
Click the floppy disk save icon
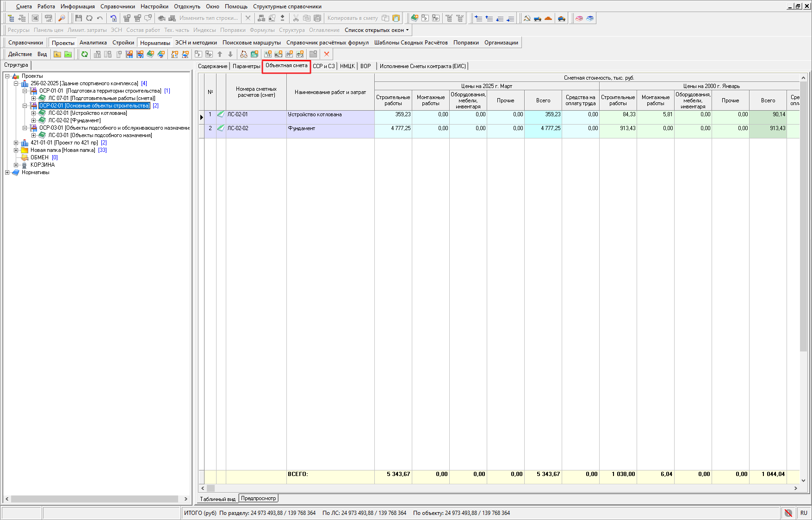(x=78, y=18)
